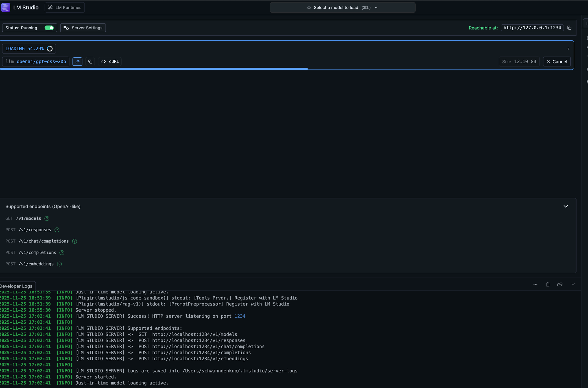Show help for POST /v1/chat/completions endpoint
Screen dimensions: 588x388
[x=75, y=241]
